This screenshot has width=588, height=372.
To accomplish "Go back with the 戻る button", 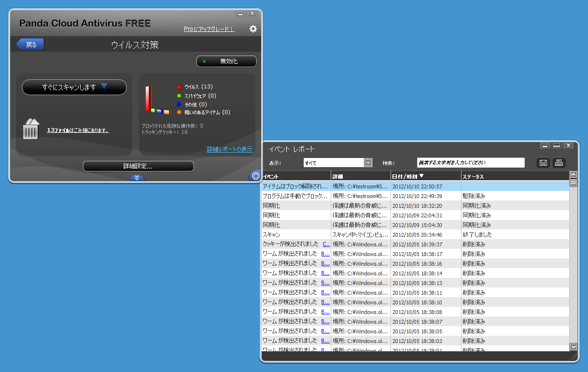I will tap(30, 44).
